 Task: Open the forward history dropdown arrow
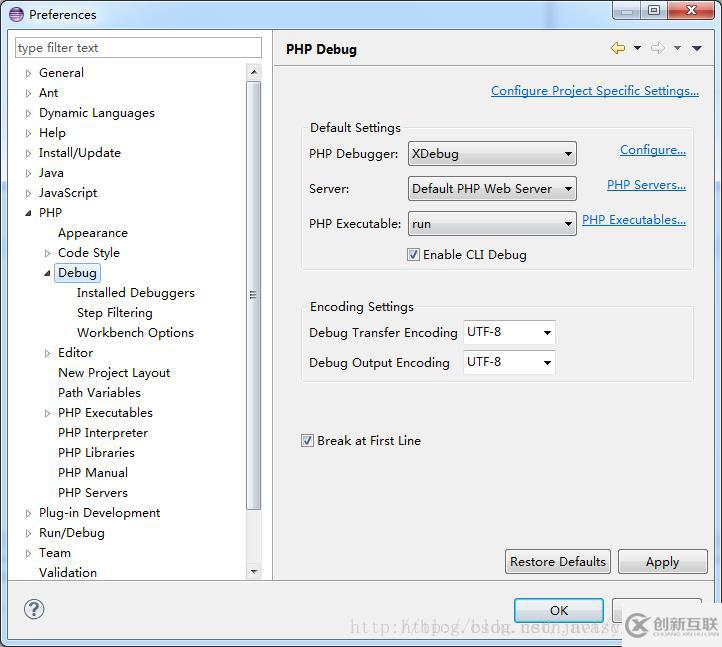pyautogui.click(x=677, y=48)
